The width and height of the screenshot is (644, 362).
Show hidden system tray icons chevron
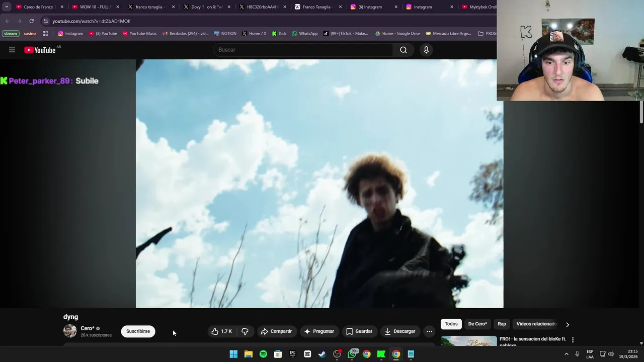coord(566,354)
